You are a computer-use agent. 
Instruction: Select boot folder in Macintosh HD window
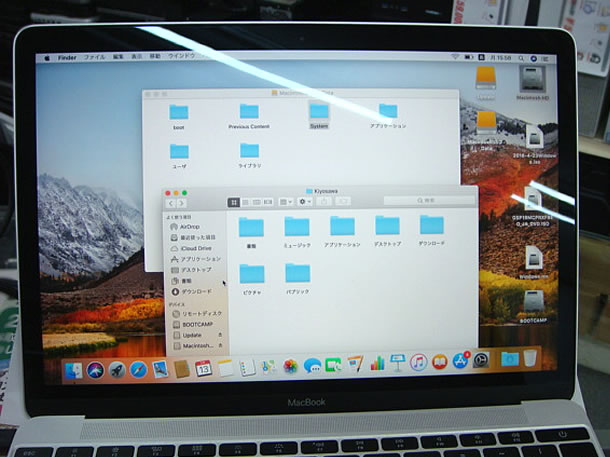pos(179,117)
